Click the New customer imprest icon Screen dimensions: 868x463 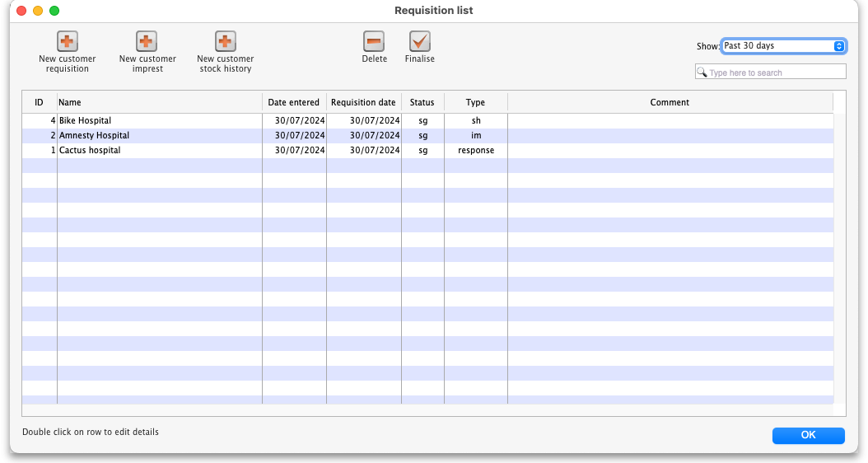pyautogui.click(x=147, y=41)
